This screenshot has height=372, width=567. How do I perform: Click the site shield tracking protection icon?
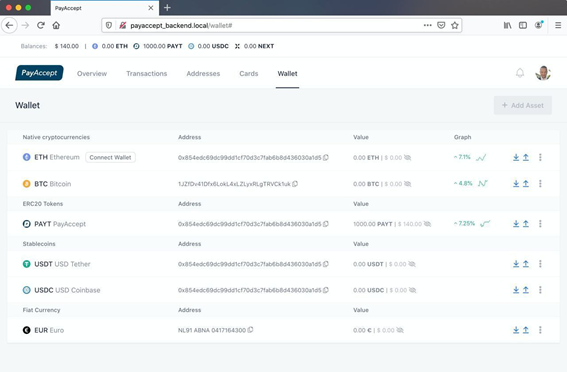click(108, 25)
